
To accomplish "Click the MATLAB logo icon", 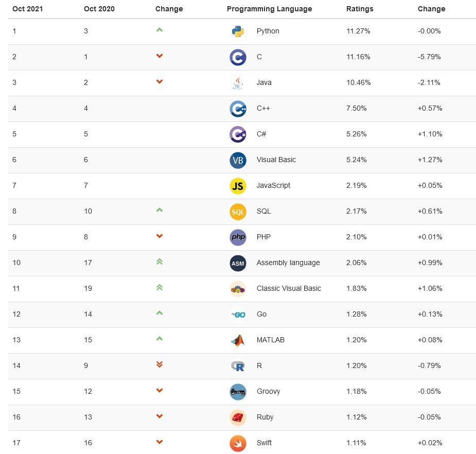I will (238, 340).
